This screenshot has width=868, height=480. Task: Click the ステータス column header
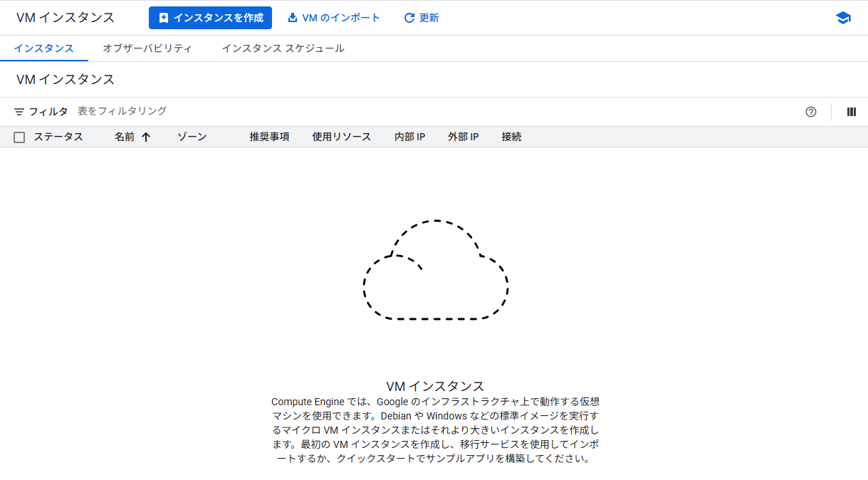pyautogui.click(x=58, y=137)
